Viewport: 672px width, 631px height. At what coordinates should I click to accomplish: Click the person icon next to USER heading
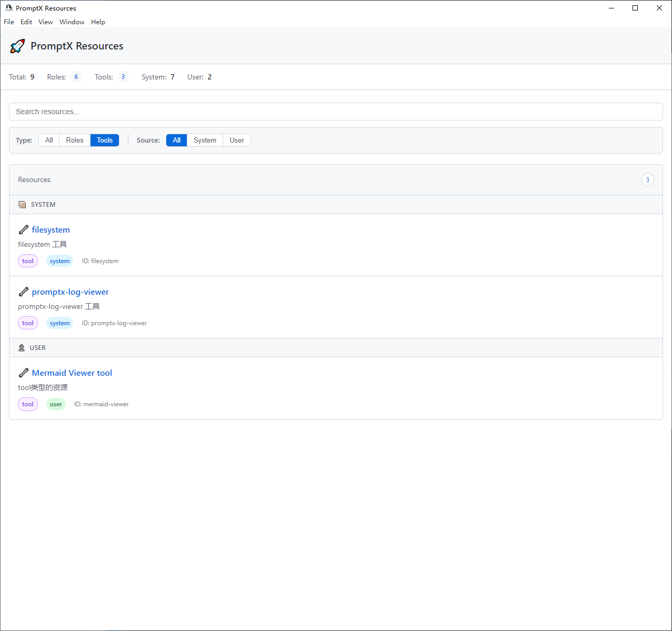(22, 348)
